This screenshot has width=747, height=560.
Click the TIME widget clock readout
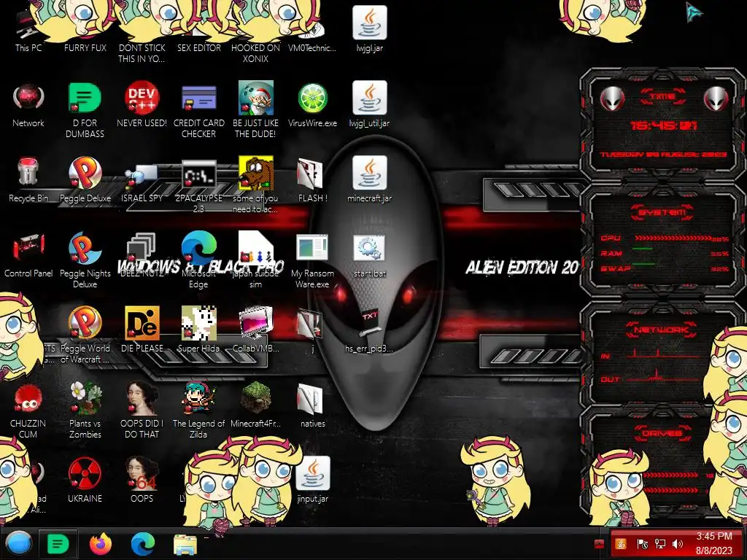pyautogui.click(x=663, y=125)
